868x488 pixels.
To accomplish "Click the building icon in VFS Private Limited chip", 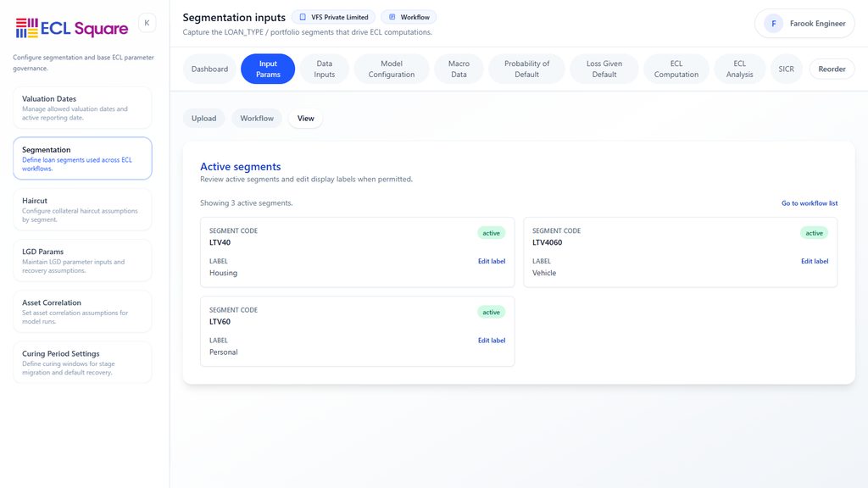I will coord(303,17).
